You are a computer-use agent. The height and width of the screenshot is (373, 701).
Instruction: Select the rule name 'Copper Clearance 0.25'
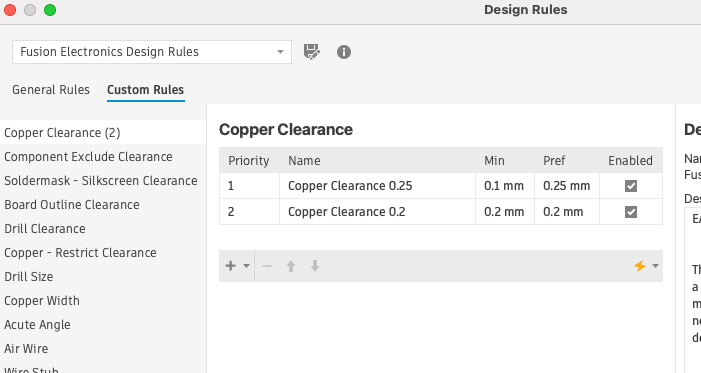(350, 186)
